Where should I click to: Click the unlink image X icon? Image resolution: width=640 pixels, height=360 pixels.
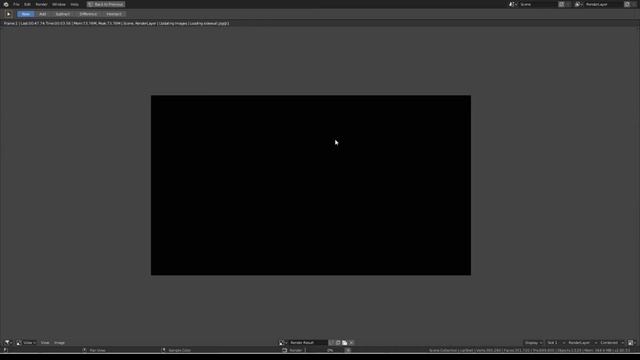[x=351, y=343]
